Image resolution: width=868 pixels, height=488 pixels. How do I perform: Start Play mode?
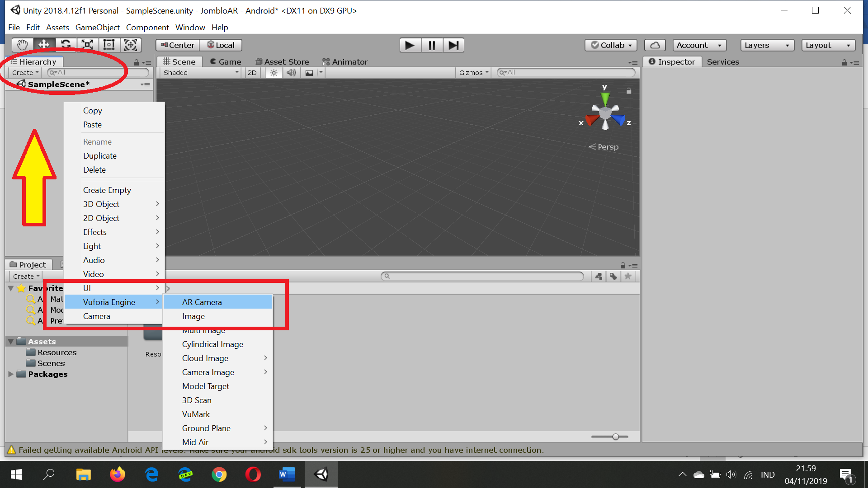(410, 45)
